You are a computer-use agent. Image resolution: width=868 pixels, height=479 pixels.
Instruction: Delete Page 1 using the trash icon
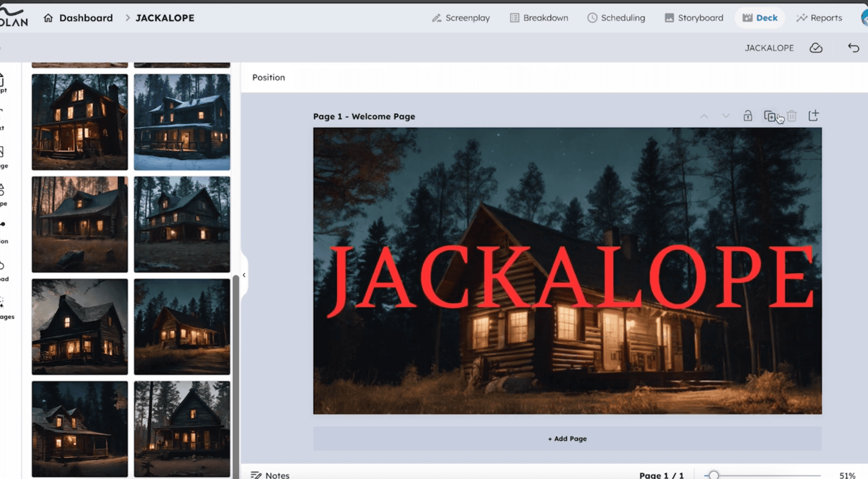point(791,117)
